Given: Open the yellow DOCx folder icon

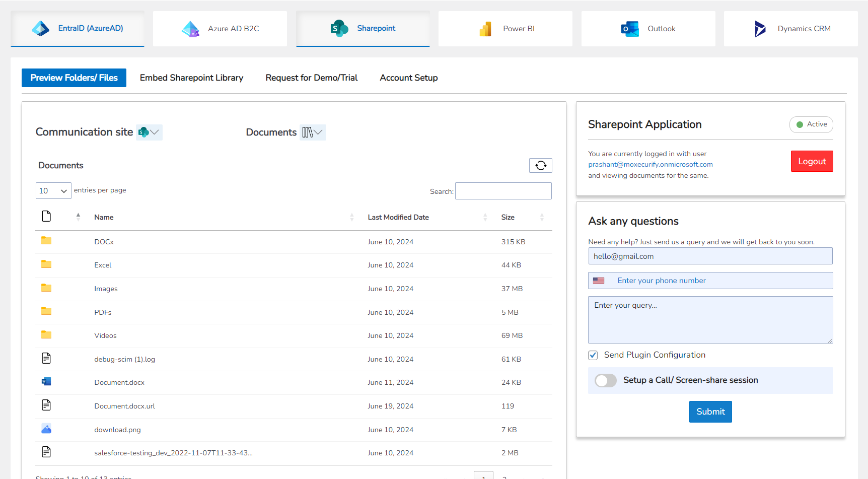Looking at the screenshot, I should click(x=46, y=240).
